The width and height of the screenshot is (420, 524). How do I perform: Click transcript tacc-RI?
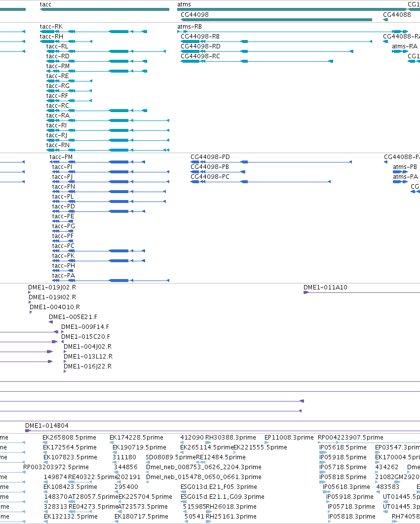(108, 130)
